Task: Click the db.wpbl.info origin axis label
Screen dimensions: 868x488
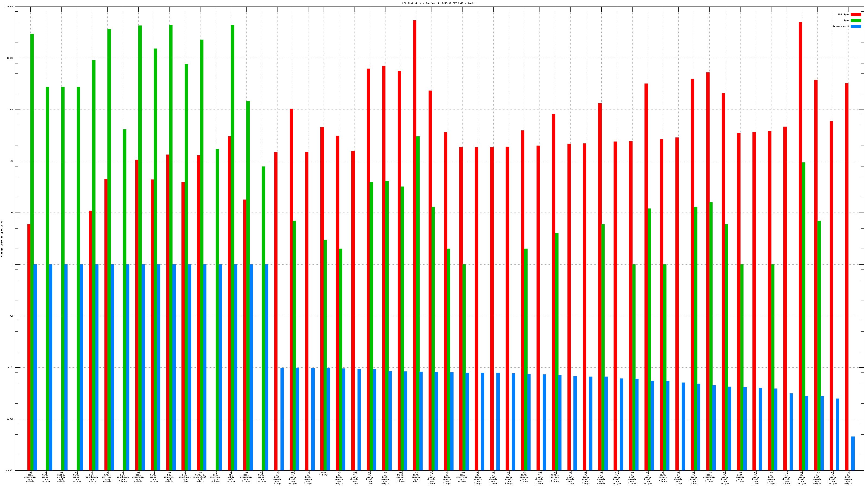Action: pos(231,477)
